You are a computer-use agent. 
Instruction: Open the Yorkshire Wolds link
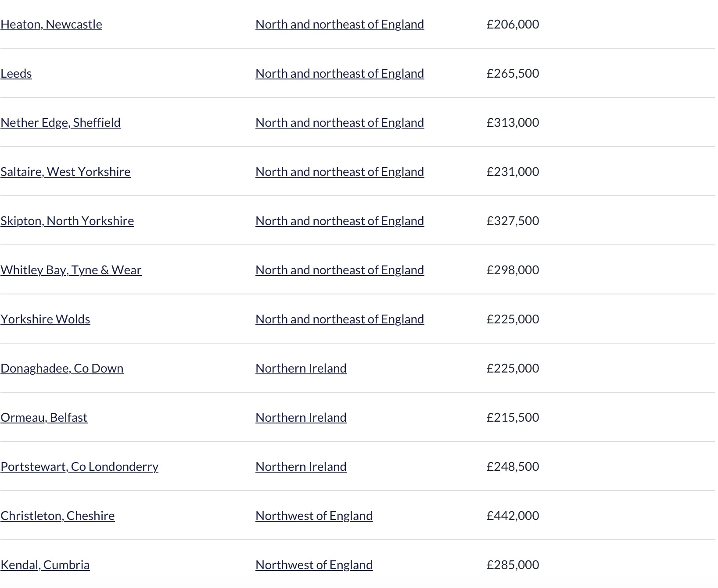pos(45,319)
